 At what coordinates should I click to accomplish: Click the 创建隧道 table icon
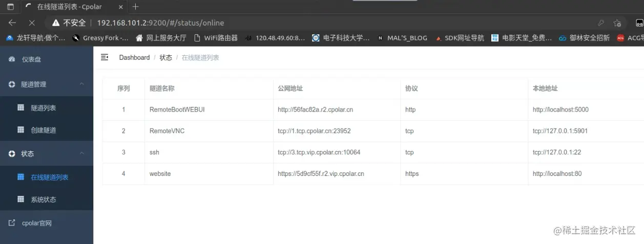pyautogui.click(x=21, y=130)
